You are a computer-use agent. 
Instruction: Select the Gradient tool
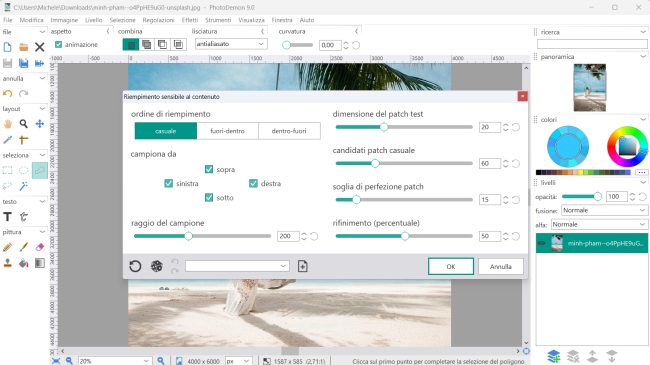tap(39, 263)
